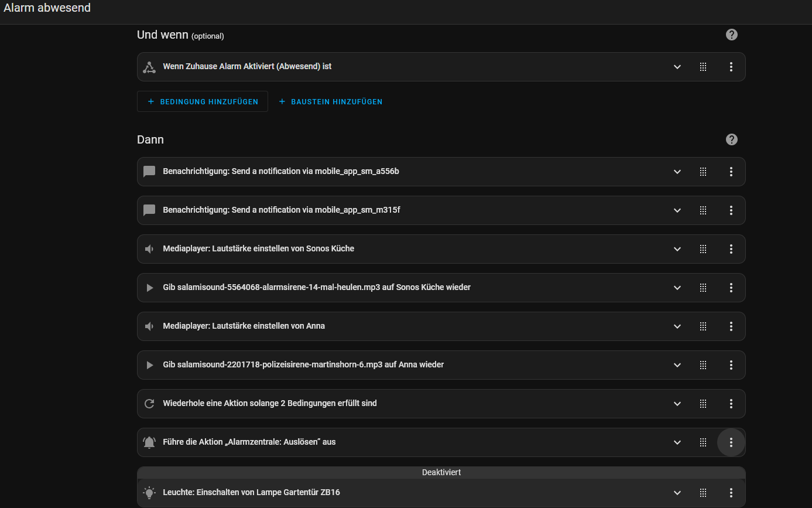Expand the alarmsirene playback on Sonos Küche

(x=677, y=288)
